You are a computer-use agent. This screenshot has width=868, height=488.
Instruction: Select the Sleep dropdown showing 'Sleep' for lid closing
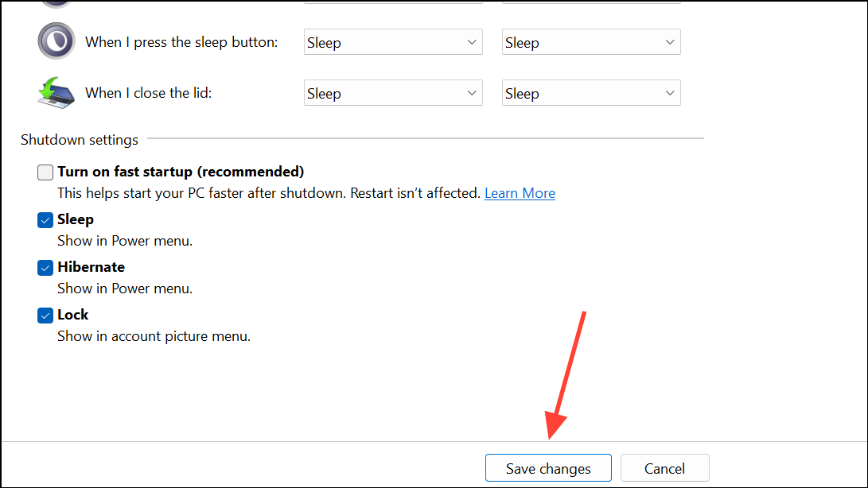(x=393, y=92)
